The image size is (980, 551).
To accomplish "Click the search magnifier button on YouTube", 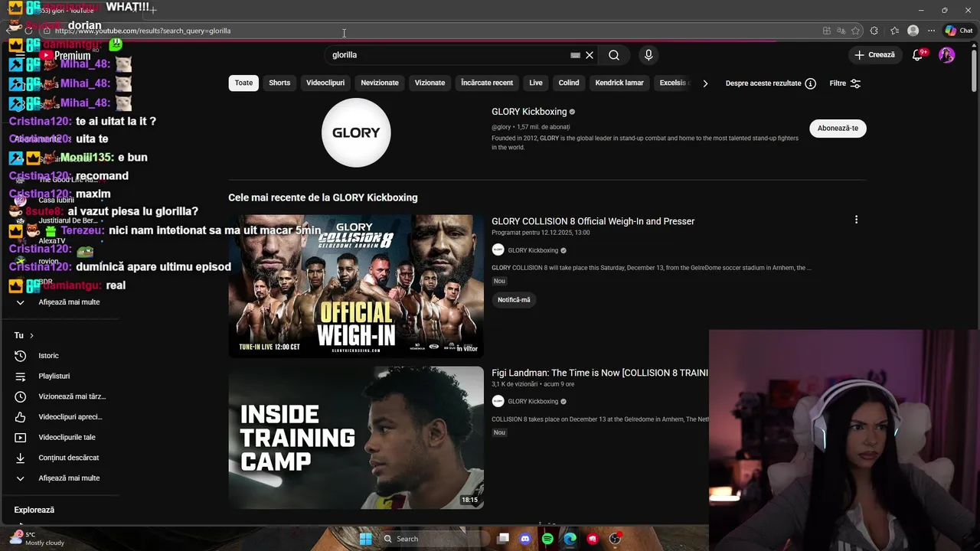I will pos(614,55).
